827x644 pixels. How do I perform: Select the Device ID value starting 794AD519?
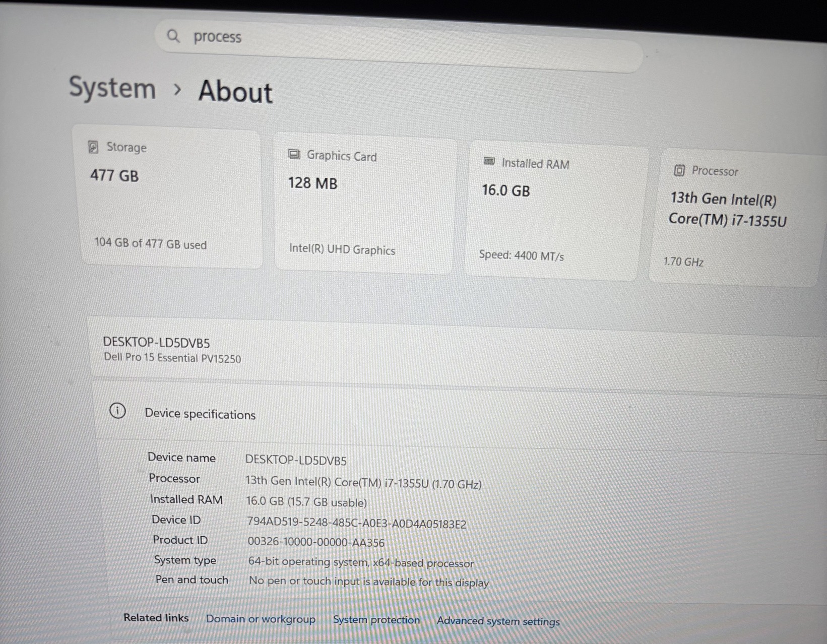coord(357,523)
